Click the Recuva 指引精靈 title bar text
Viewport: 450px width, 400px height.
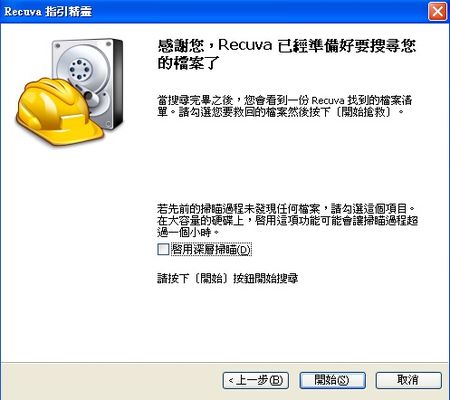48,12
